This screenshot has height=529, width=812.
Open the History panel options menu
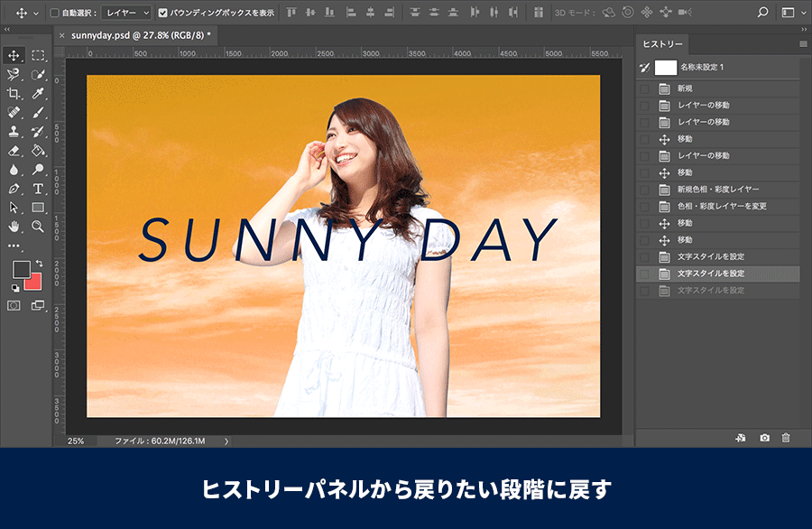803,43
